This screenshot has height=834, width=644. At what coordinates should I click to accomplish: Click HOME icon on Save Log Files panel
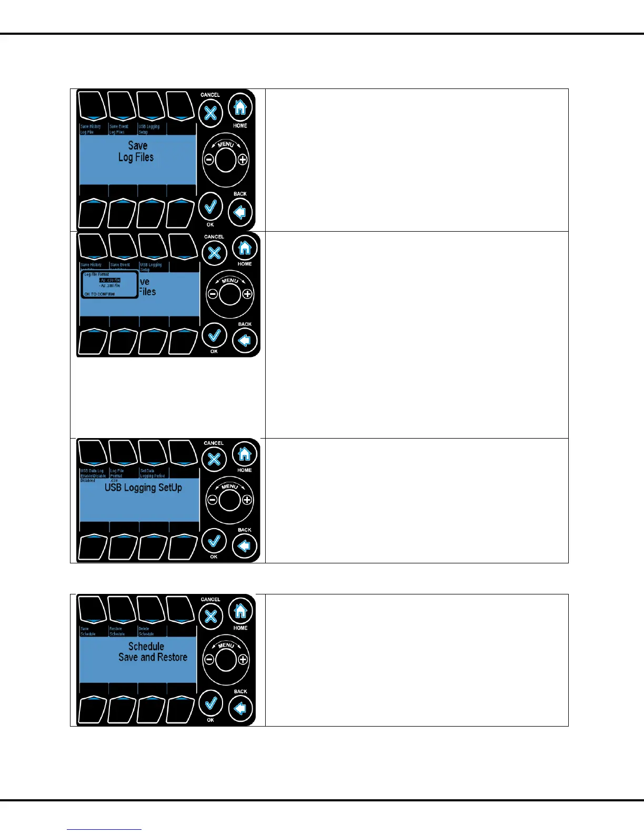(x=240, y=108)
